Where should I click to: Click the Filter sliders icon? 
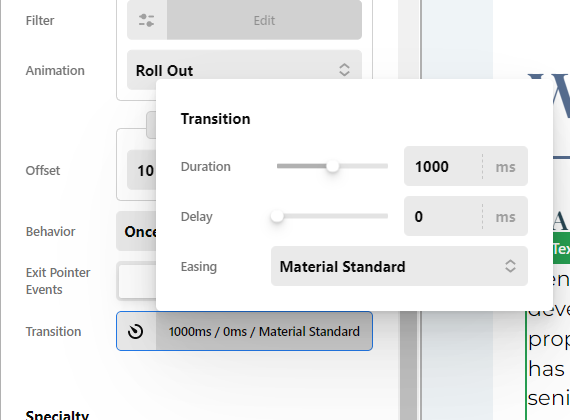[146, 20]
